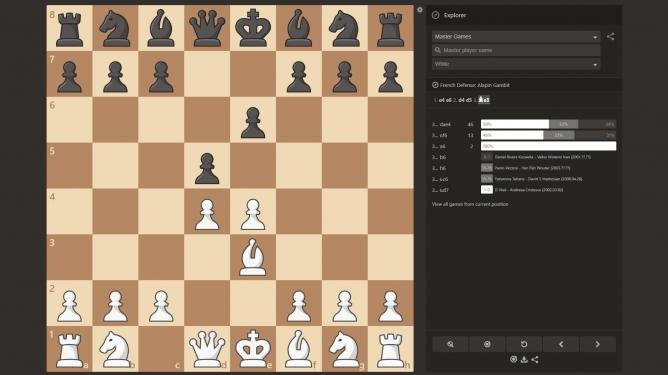Click the target practice button in controls
Image resolution: width=668 pixels, height=375 pixels.
487,344
